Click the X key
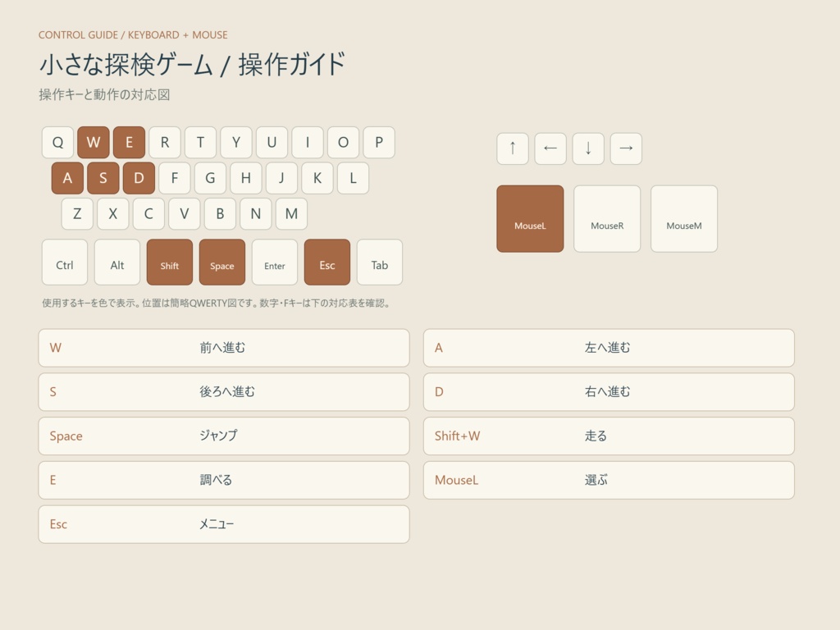Viewport: 840px width, 630px height. coord(113,214)
